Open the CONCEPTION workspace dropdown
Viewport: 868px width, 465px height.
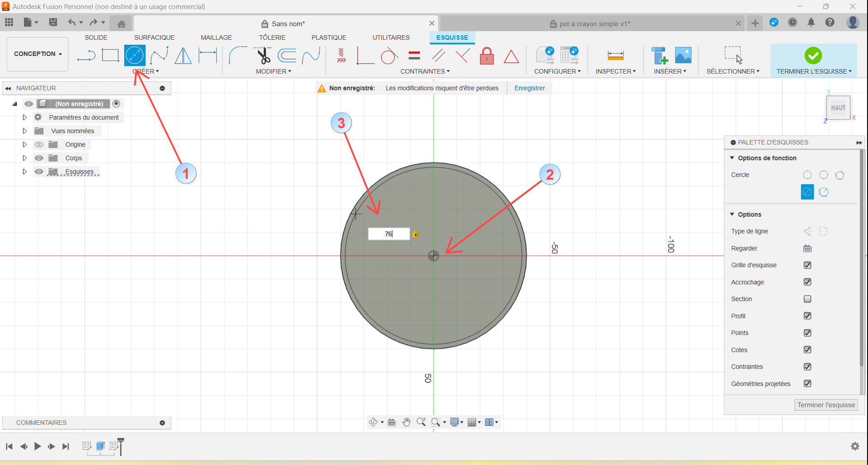tap(37, 54)
